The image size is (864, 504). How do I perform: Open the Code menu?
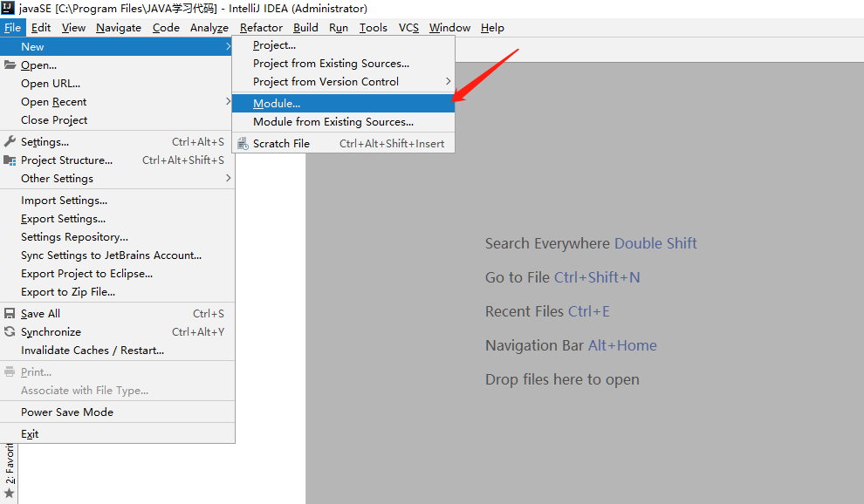[x=166, y=28]
